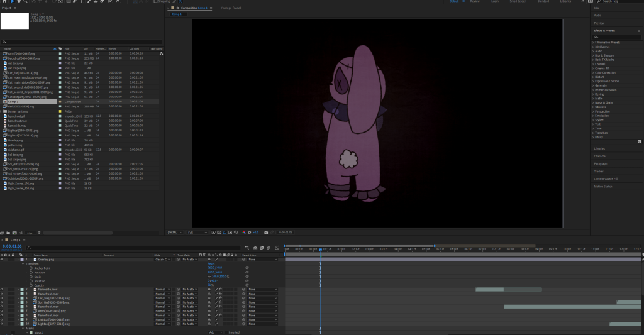Screen dimensions: 644x335
Task: Open the Content-Aware Fill panel
Action: [x=606, y=179]
